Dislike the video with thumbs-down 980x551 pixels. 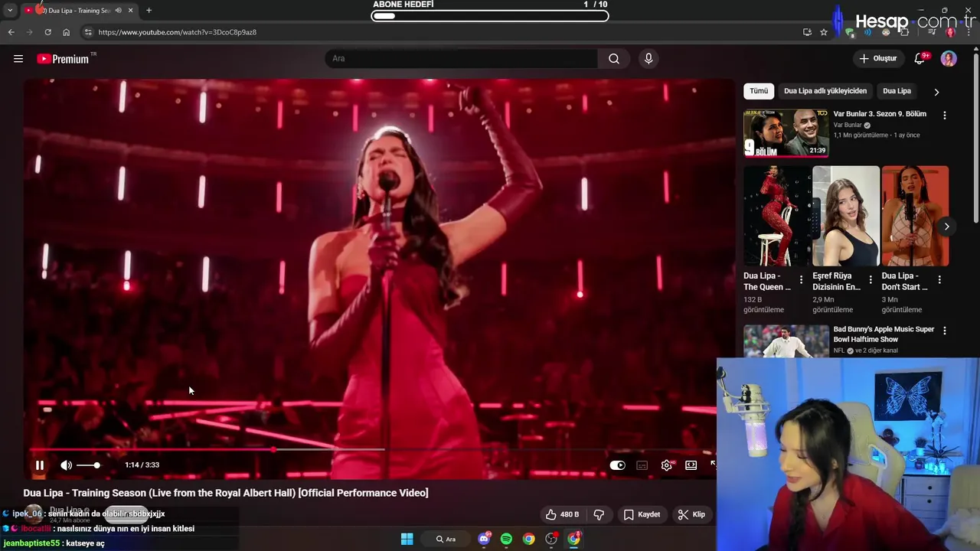599,514
